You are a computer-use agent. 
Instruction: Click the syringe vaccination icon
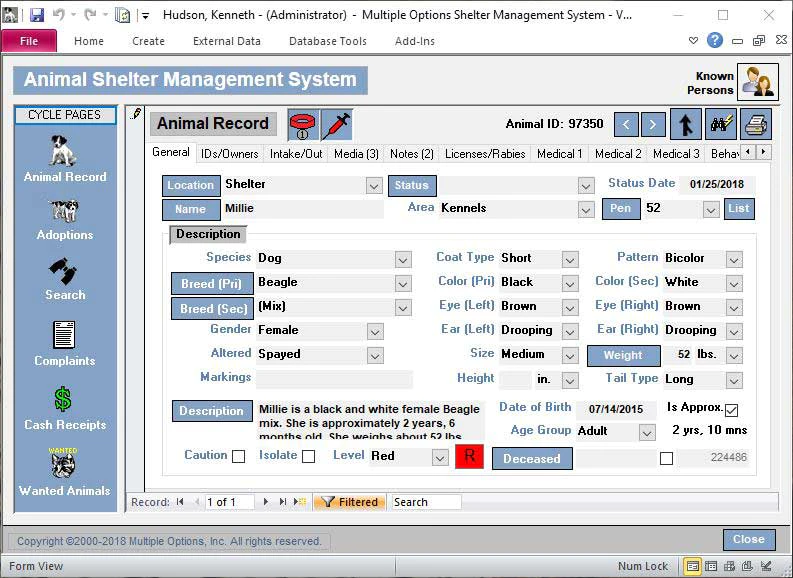pos(336,125)
